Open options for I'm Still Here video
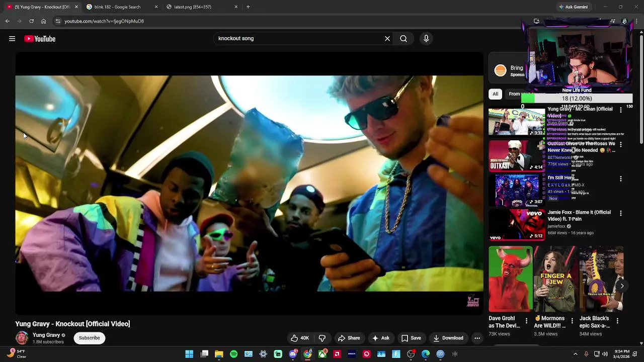Screen dimensions: 644x362 point(621,178)
